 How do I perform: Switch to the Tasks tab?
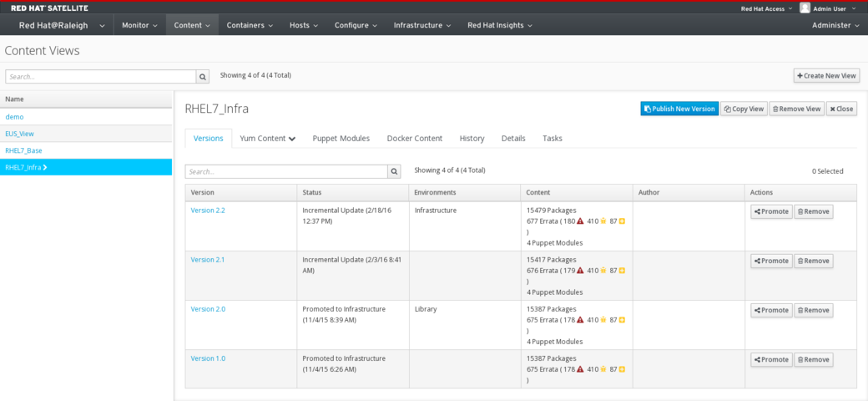click(x=553, y=139)
